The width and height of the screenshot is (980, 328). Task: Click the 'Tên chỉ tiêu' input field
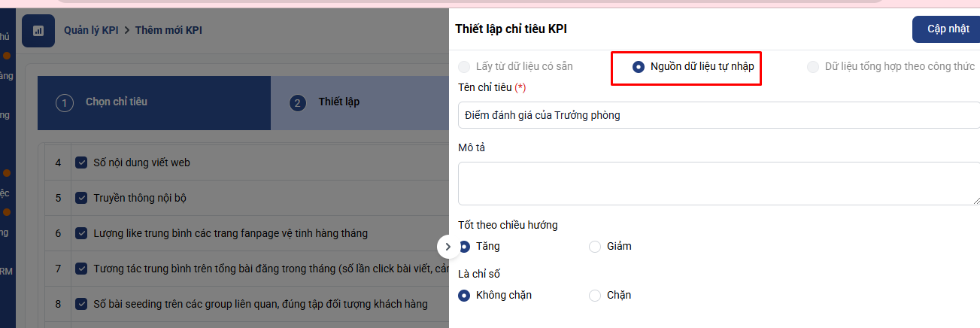[718, 115]
